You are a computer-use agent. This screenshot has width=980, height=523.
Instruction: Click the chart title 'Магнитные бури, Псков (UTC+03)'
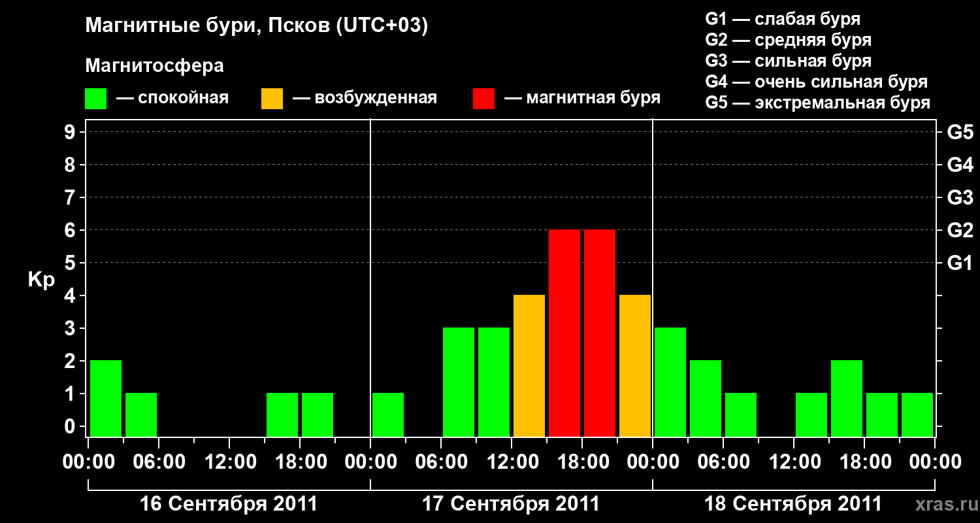tap(257, 27)
